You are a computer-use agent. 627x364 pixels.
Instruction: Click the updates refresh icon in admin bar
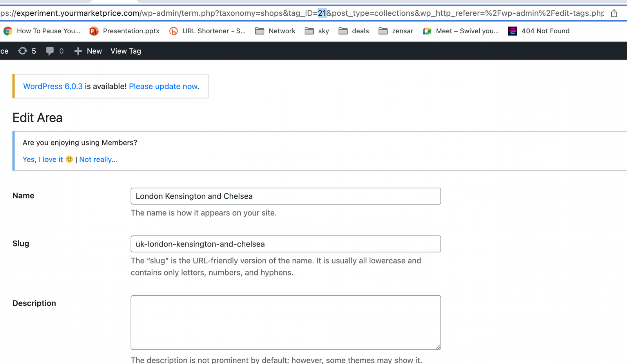(23, 51)
